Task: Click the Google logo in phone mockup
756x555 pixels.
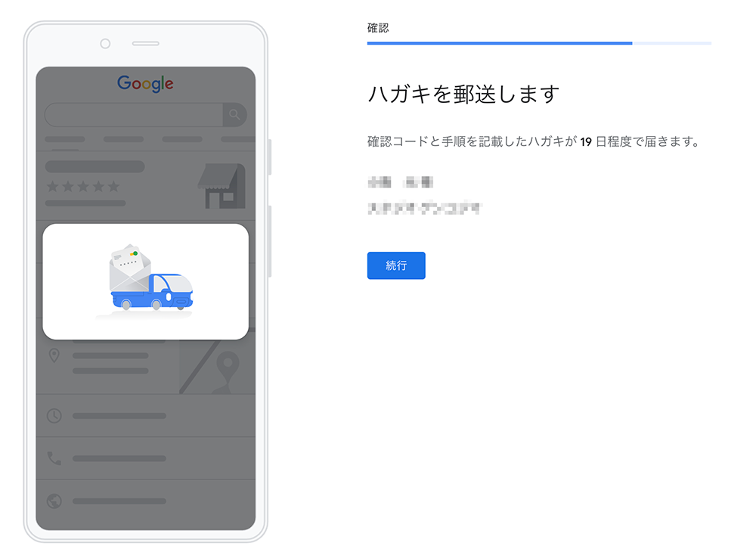Action: click(x=145, y=83)
